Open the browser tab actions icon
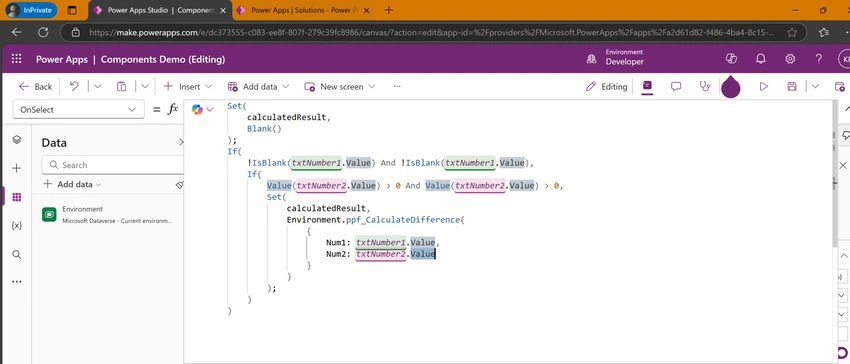 coord(72,10)
